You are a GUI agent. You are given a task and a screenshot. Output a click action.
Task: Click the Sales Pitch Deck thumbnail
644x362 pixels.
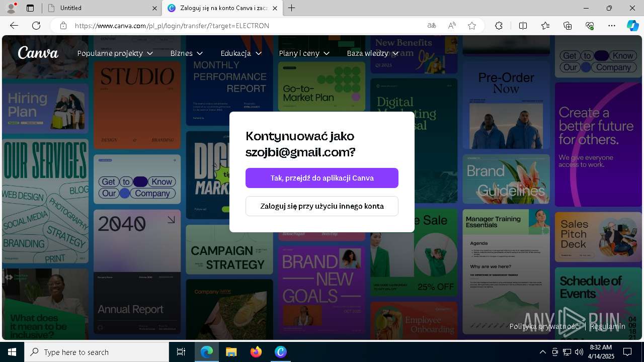598,237
